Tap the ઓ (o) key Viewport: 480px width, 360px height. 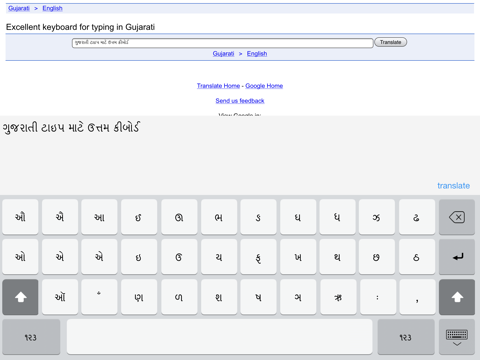[20, 257]
